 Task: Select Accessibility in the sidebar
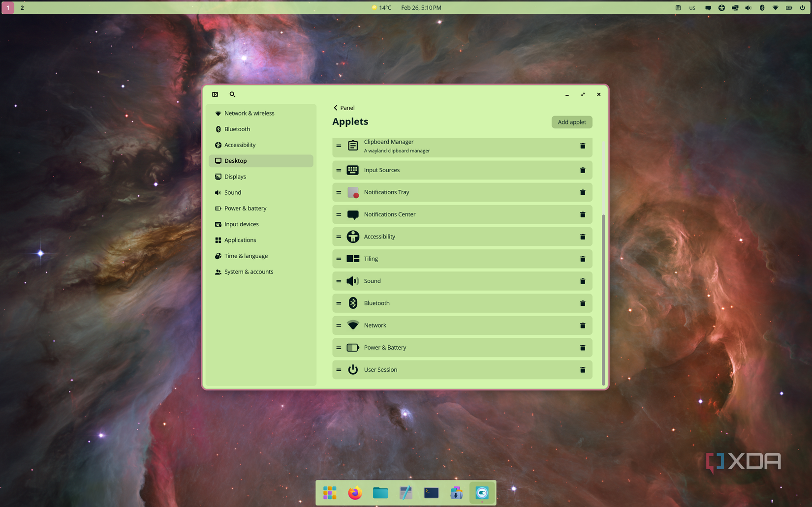click(261, 145)
